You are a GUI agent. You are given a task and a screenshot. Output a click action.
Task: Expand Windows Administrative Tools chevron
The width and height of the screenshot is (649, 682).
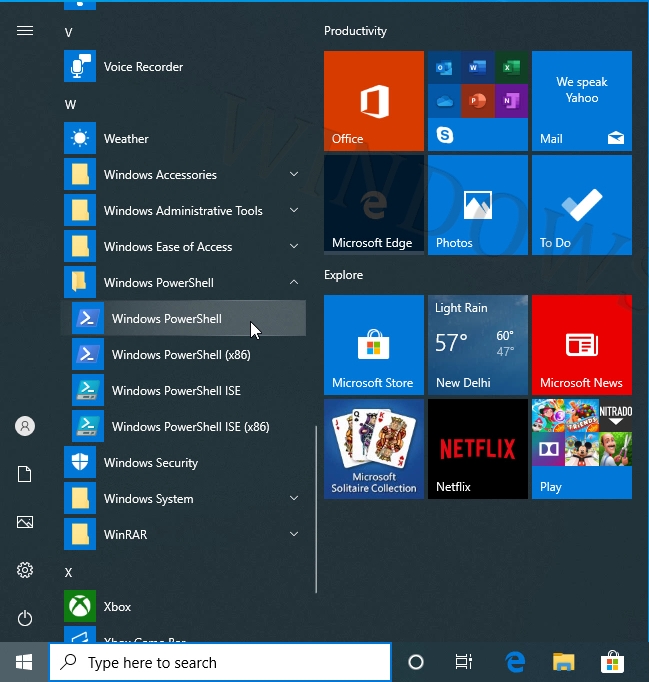[x=294, y=211]
